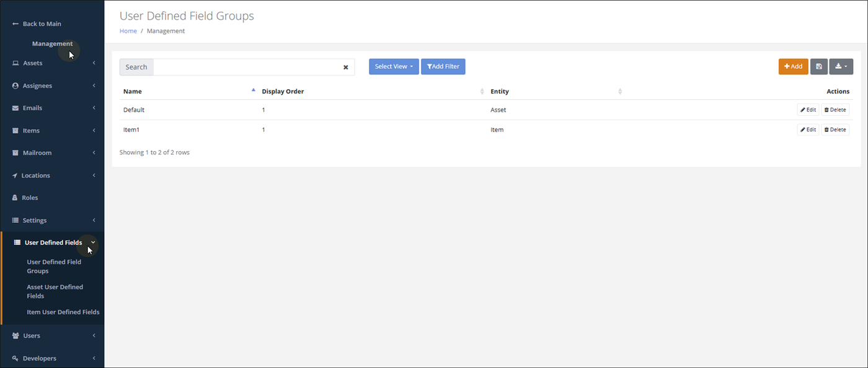Click the Assets laptop icon in sidebar

click(x=15, y=63)
